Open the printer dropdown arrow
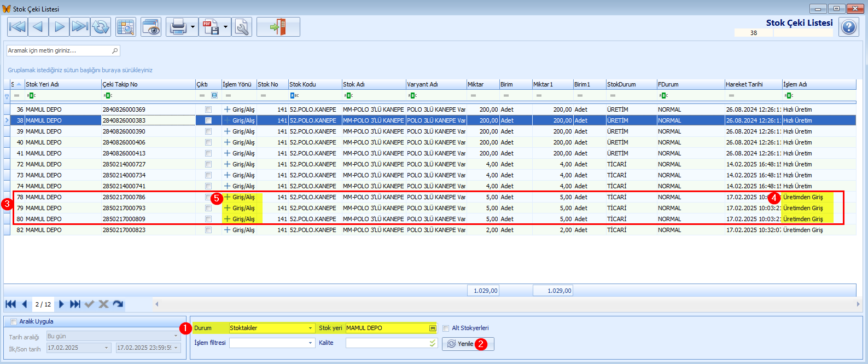The height and width of the screenshot is (364, 868). (x=193, y=27)
